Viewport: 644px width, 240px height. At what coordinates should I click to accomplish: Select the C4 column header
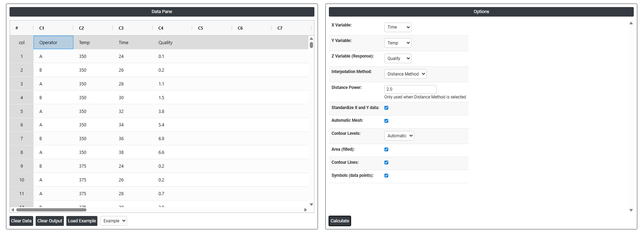[161, 28]
